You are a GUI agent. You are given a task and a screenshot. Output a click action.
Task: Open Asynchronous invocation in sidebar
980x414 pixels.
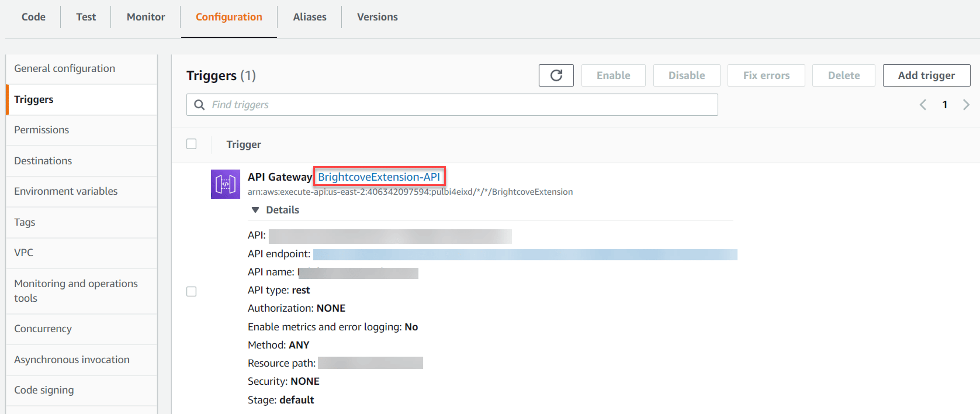pyautogui.click(x=82, y=360)
